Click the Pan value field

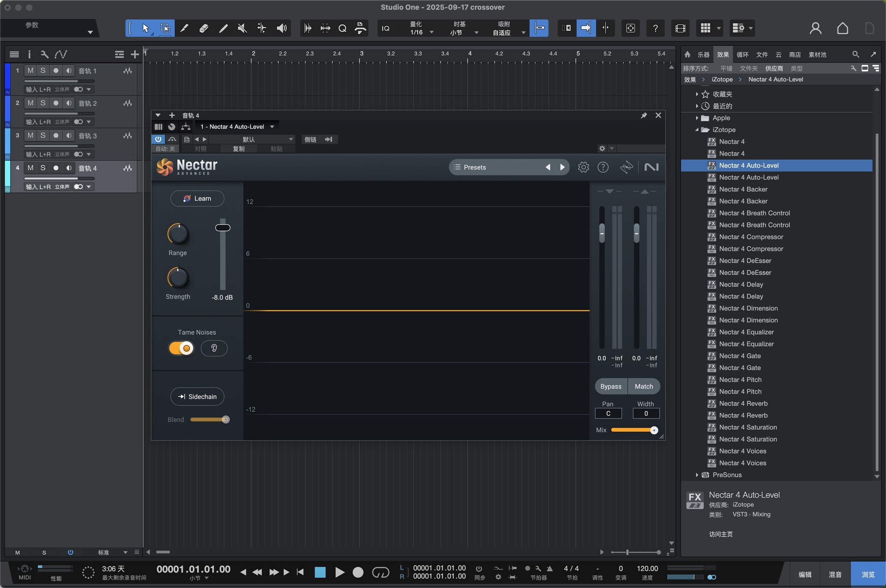tap(608, 414)
